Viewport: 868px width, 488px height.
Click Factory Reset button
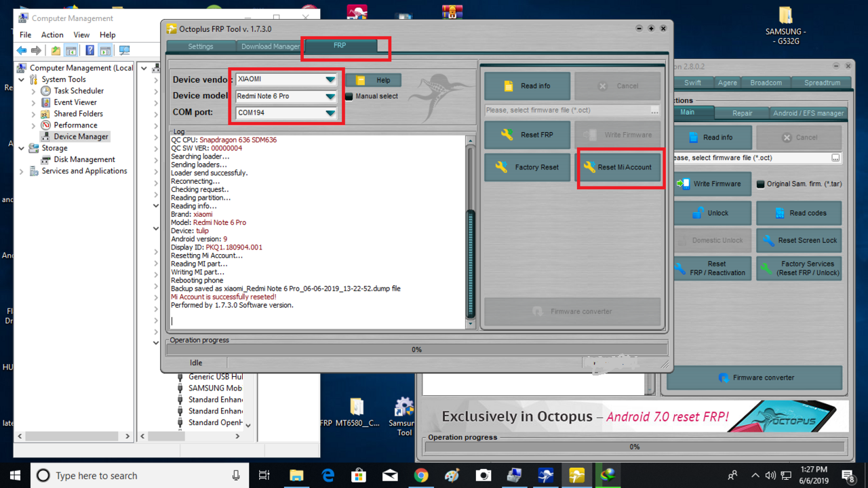point(527,167)
